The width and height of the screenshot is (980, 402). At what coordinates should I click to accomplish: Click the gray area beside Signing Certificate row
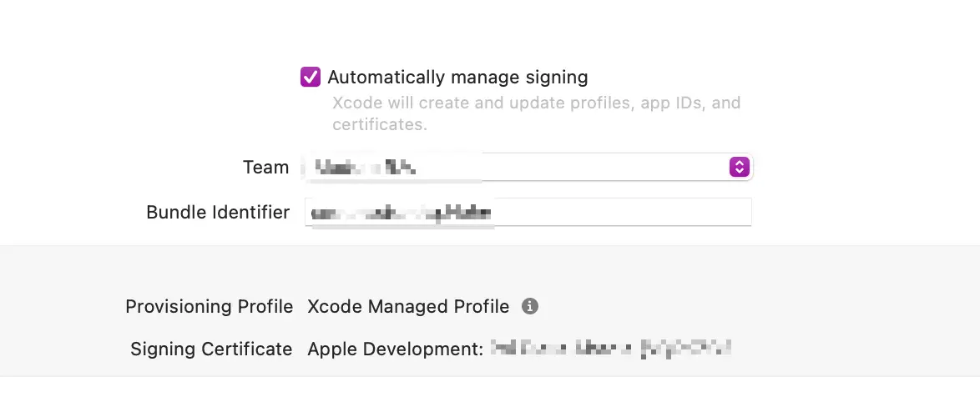(x=850, y=349)
